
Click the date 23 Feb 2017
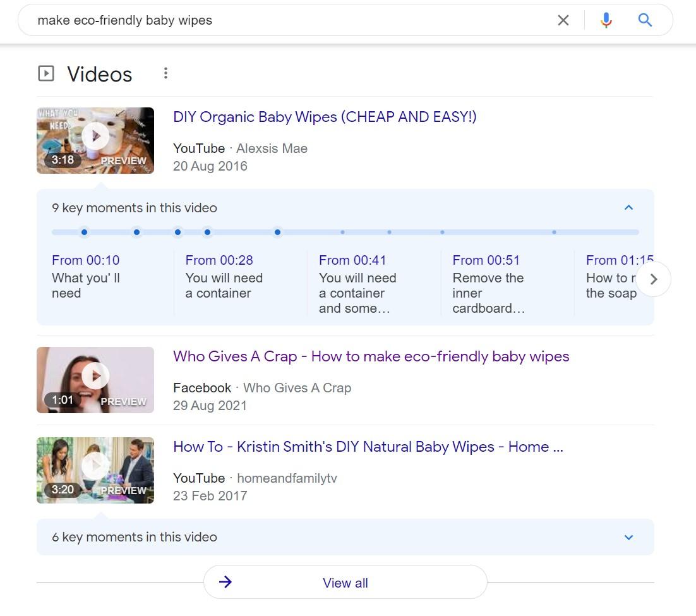[210, 495]
